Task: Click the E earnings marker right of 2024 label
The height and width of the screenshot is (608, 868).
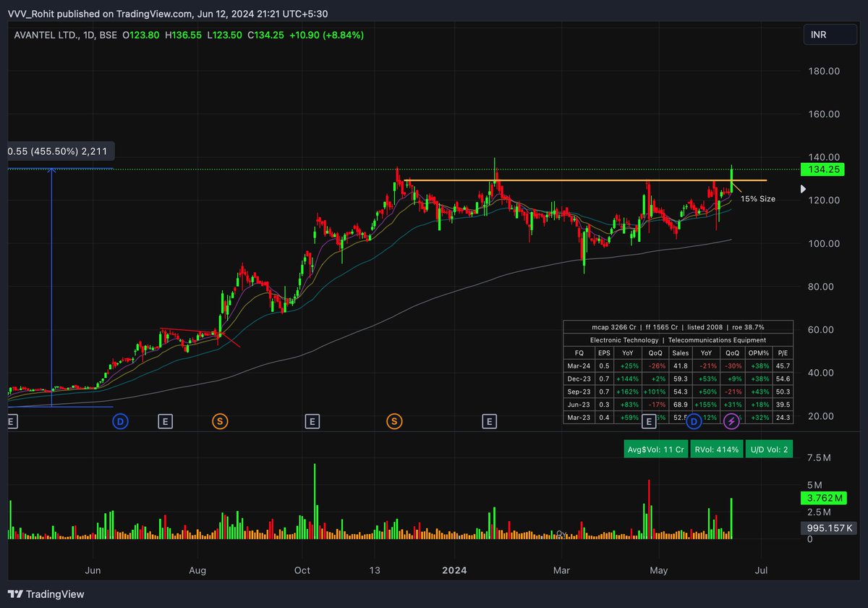Action: click(490, 421)
